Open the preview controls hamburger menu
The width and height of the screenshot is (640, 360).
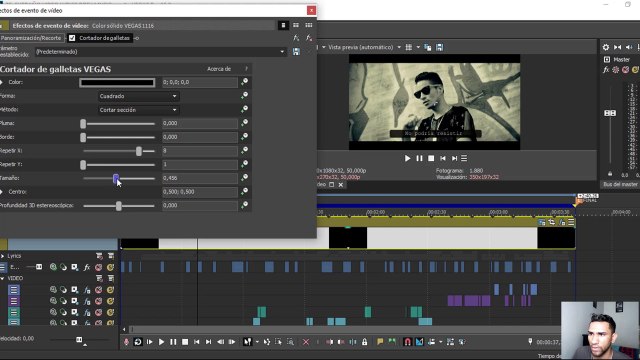click(464, 158)
